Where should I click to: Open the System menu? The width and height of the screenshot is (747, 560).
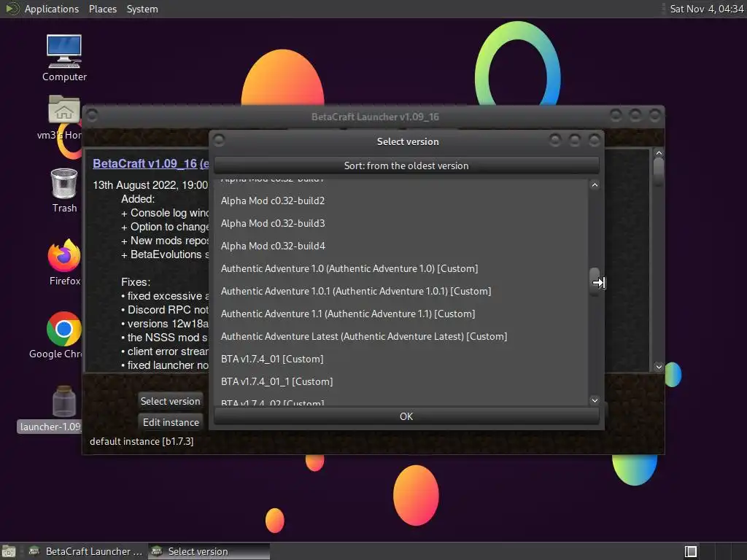click(x=142, y=9)
